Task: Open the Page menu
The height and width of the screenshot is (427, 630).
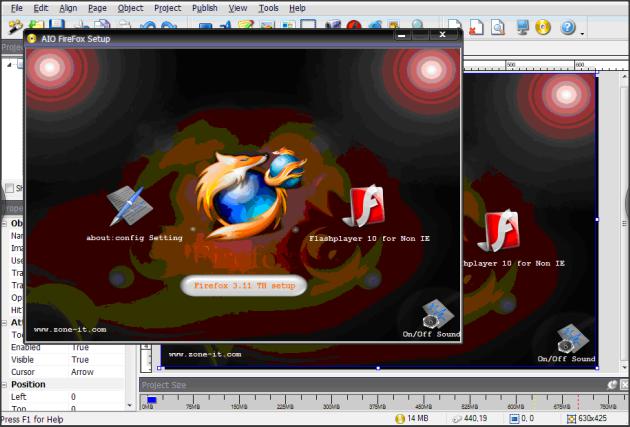Action: [97, 8]
